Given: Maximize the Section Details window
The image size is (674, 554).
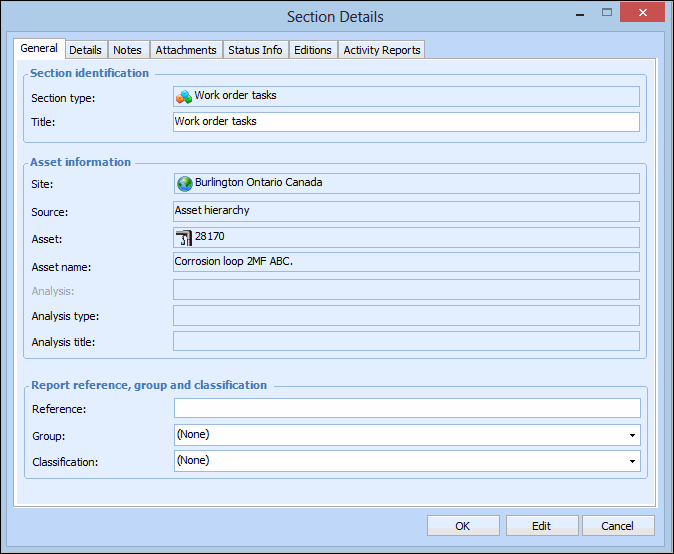Looking at the screenshot, I should [x=607, y=13].
